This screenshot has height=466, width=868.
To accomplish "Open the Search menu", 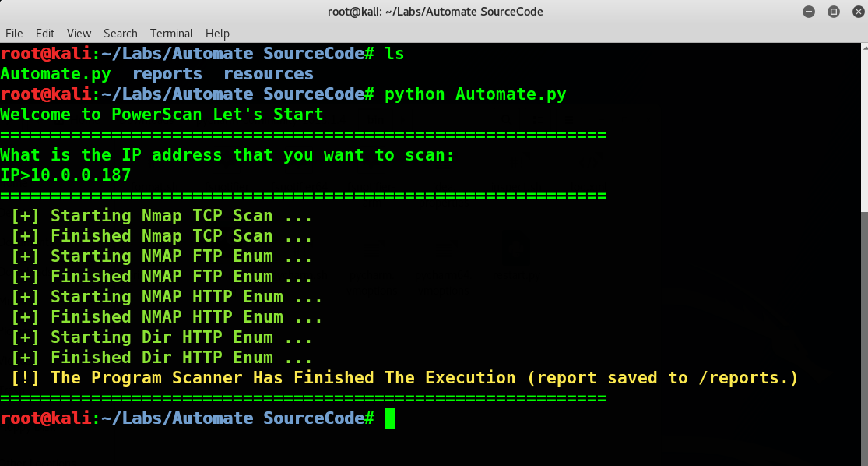I will (x=120, y=34).
